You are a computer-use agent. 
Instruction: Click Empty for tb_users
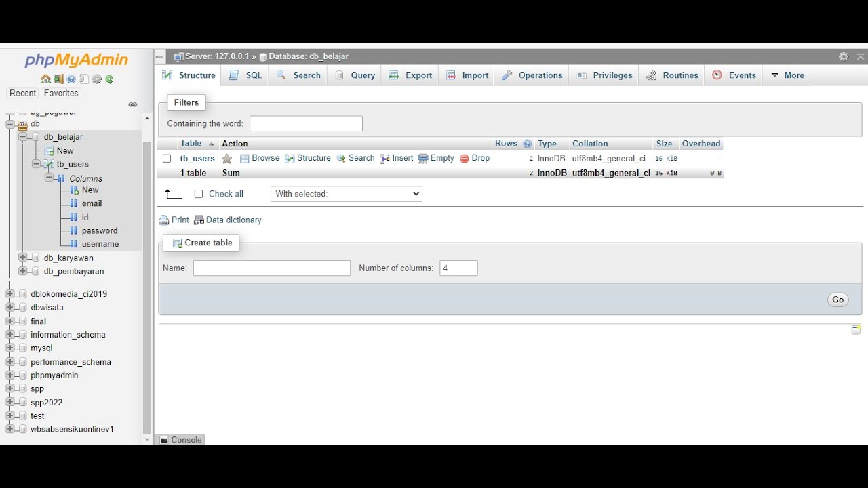pos(436,158)
